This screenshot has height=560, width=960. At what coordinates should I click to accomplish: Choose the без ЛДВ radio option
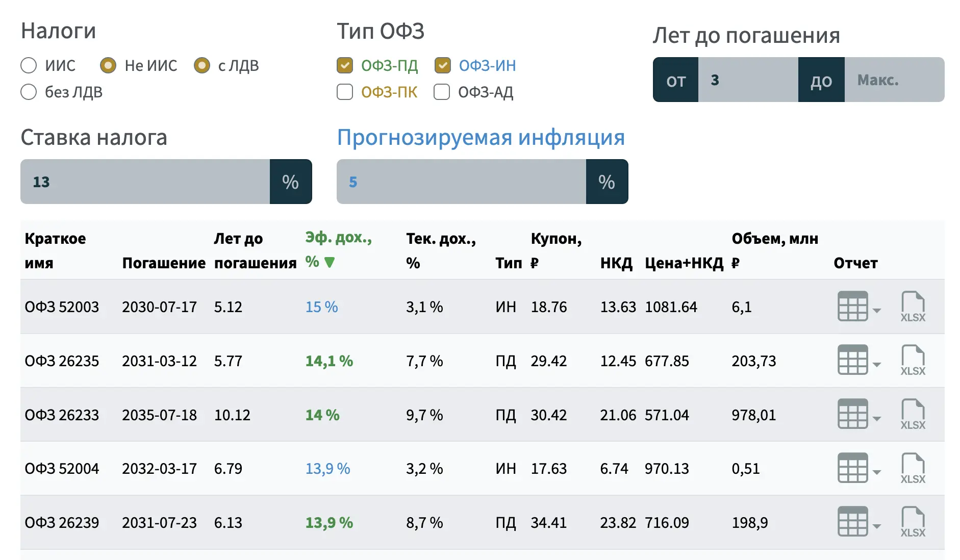(x=29, y=92)
